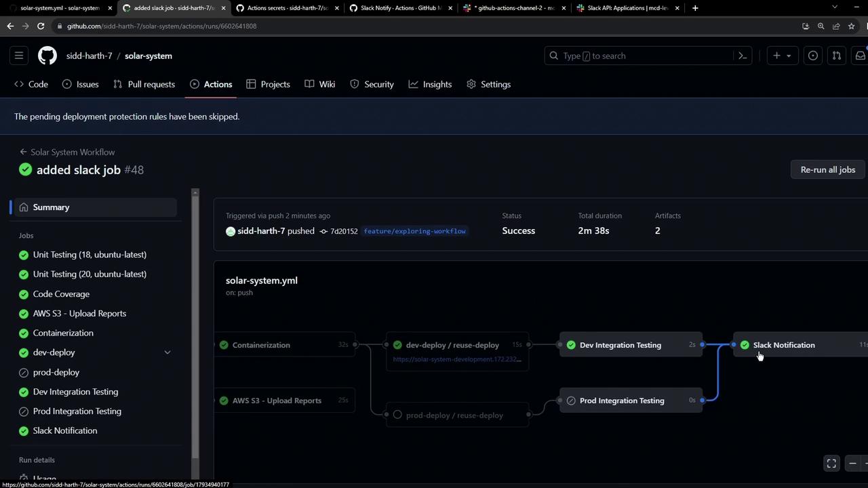Click the back arrow to Solar System Workflow

click(x=23, y=152)
